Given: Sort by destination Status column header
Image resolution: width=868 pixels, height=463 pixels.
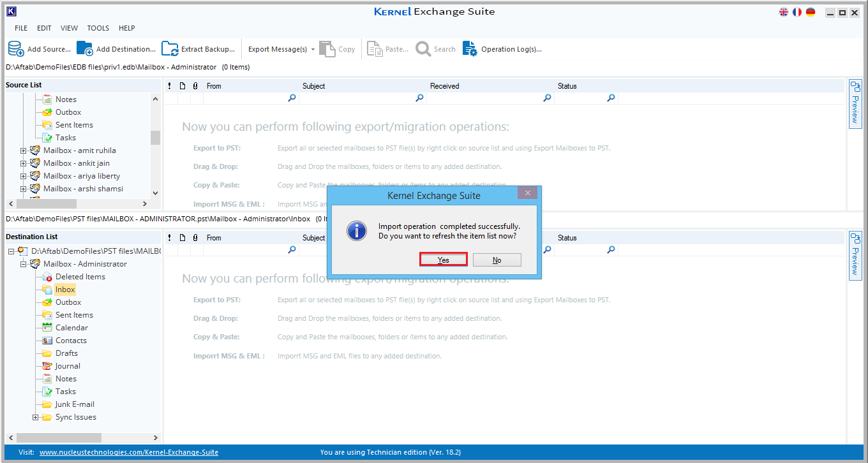Looking at the screenshot, I should pyautogui.click(x=567, y=238).
